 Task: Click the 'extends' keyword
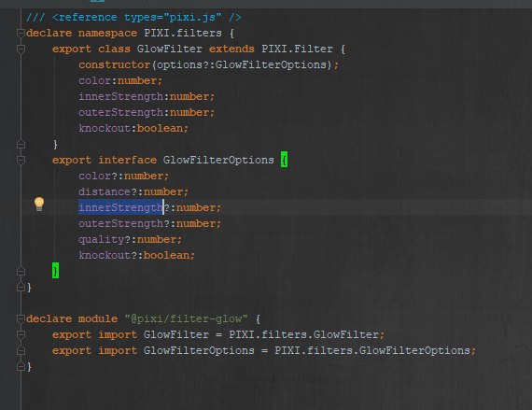pos(231,49)
